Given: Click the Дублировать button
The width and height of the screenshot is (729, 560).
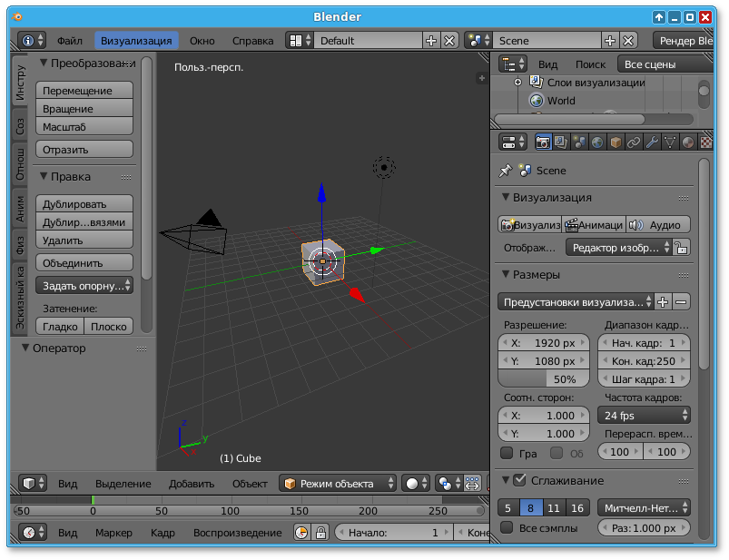Looking at the screenshot, I should click(x=84, y=204).
